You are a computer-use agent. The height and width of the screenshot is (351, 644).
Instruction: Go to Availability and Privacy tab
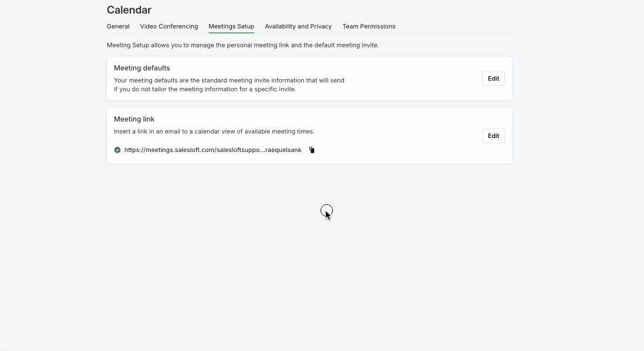coord(298,26)
